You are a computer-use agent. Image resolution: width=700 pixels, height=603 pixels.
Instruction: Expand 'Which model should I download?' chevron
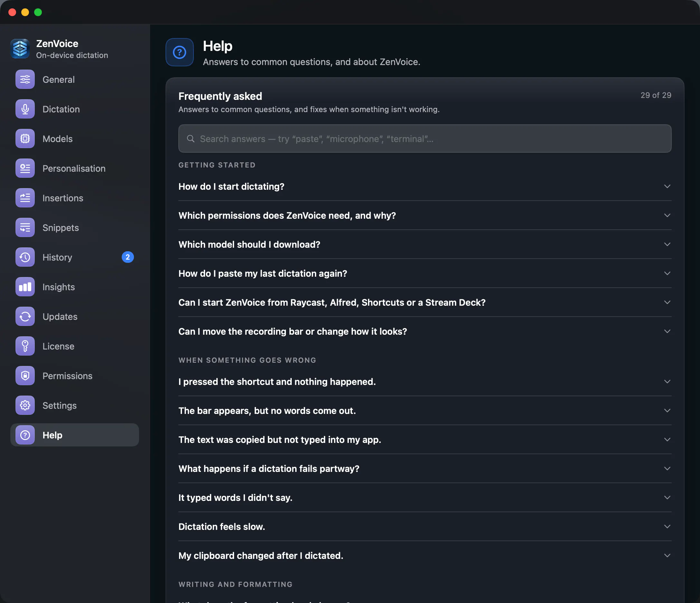pyautogui.click(x=667, y=244)
